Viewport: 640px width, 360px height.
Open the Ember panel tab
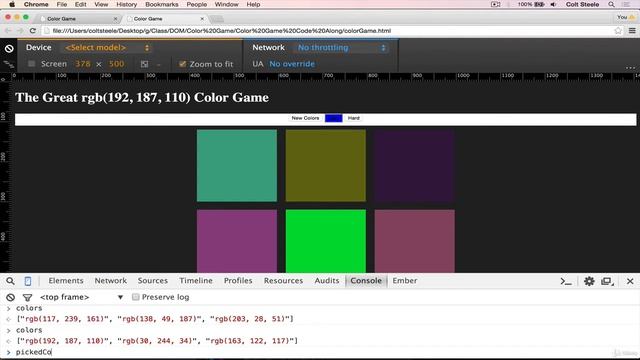pos(404,281)
